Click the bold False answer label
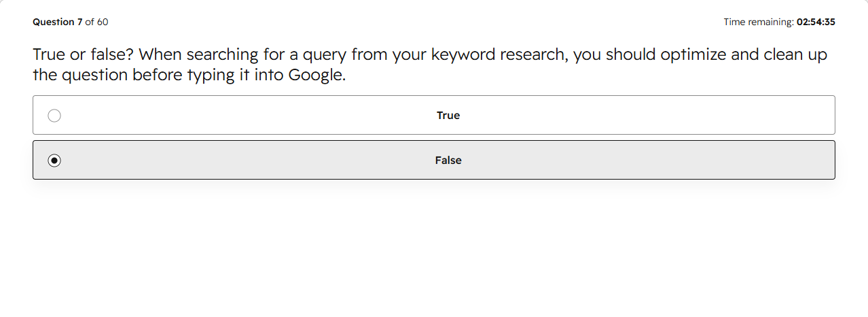The image size is (868, 317). (x=448, y=161)
